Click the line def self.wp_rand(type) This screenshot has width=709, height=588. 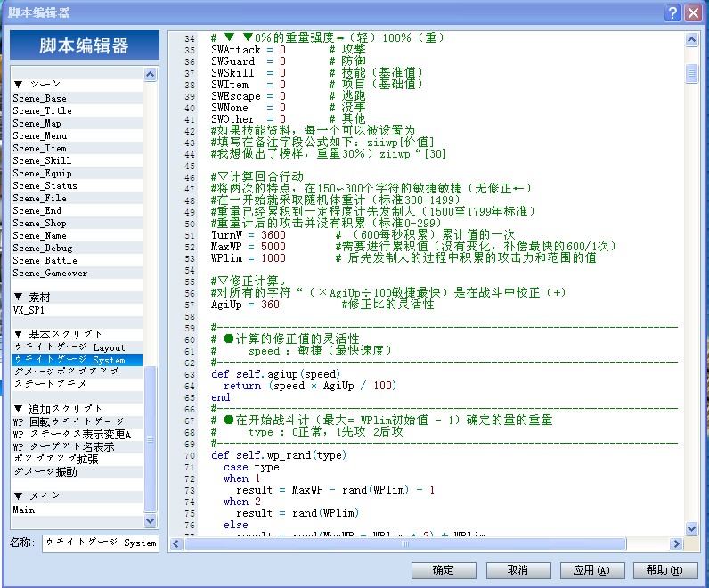(279, 455)
